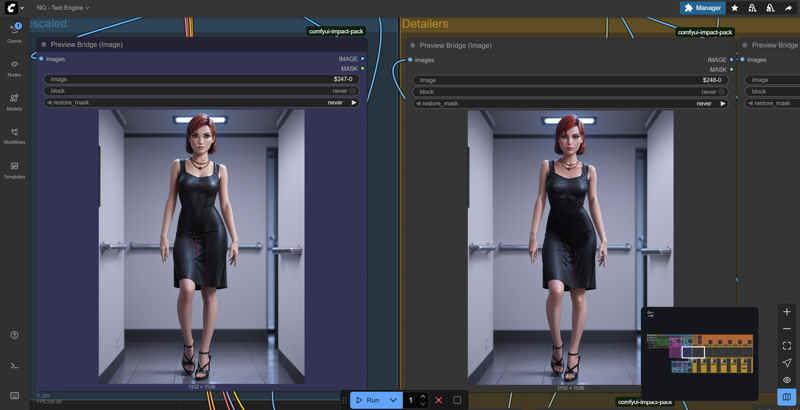
Task: Open the Manager extension button
Action: pos(703,8)
